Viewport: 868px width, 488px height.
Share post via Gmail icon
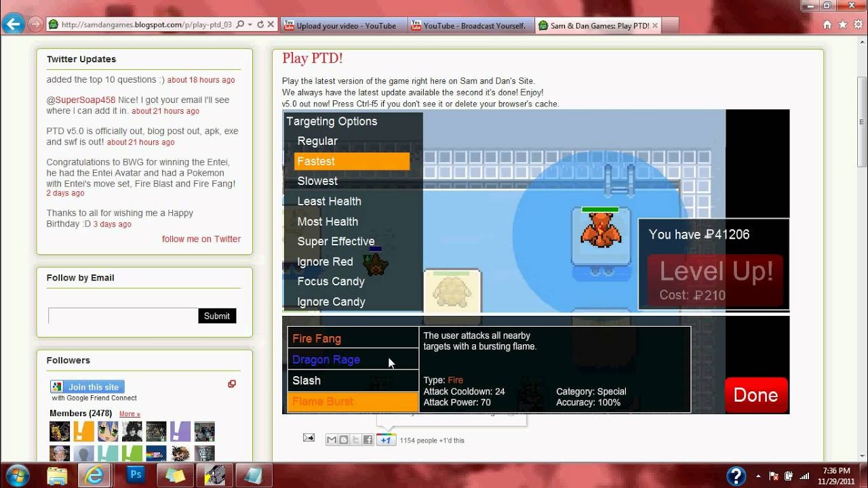[x=332, y=440]
